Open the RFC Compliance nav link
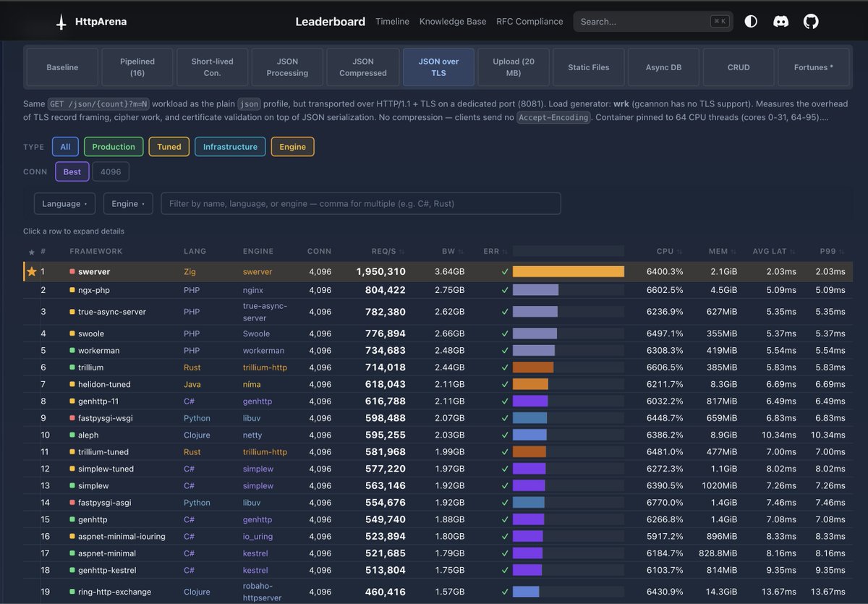The width and height of the screenshot is (868, 604). pos(529,22)
